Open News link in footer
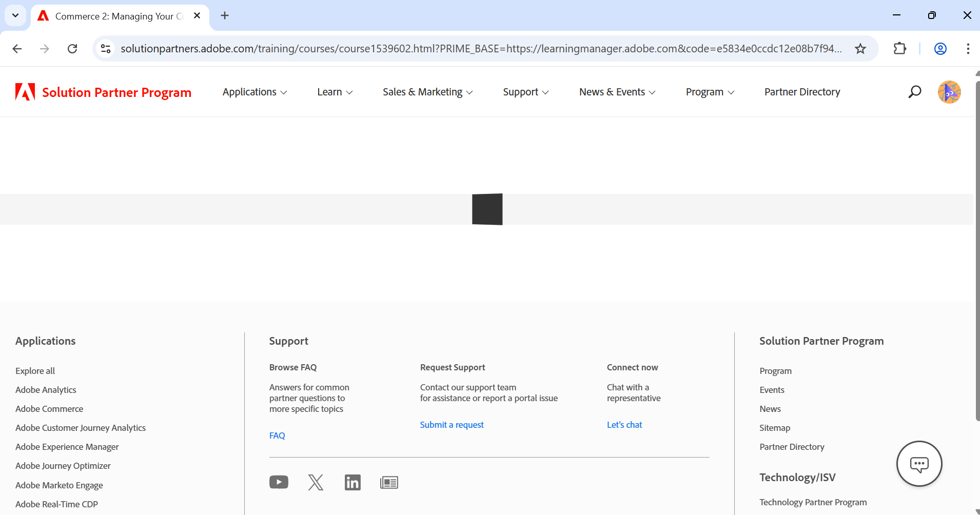980x515 pixels. (x=770, y=409)
